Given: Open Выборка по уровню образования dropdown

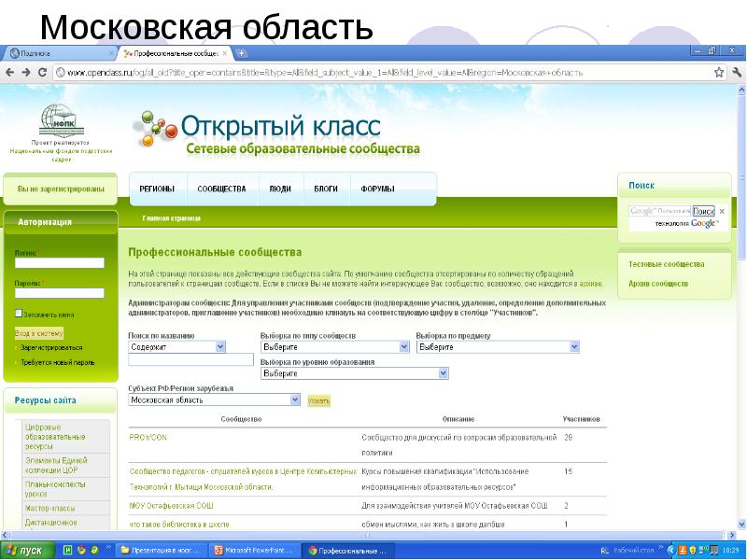Looking at the screenshot, I should pyautogui.click(x=355, y=374).
